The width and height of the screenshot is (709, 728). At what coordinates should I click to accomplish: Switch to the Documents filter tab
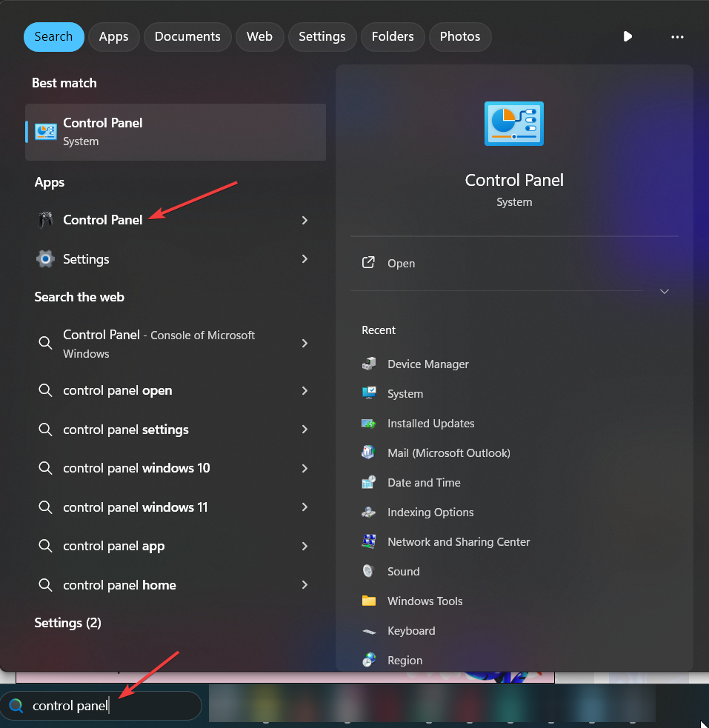coord(187,37)
